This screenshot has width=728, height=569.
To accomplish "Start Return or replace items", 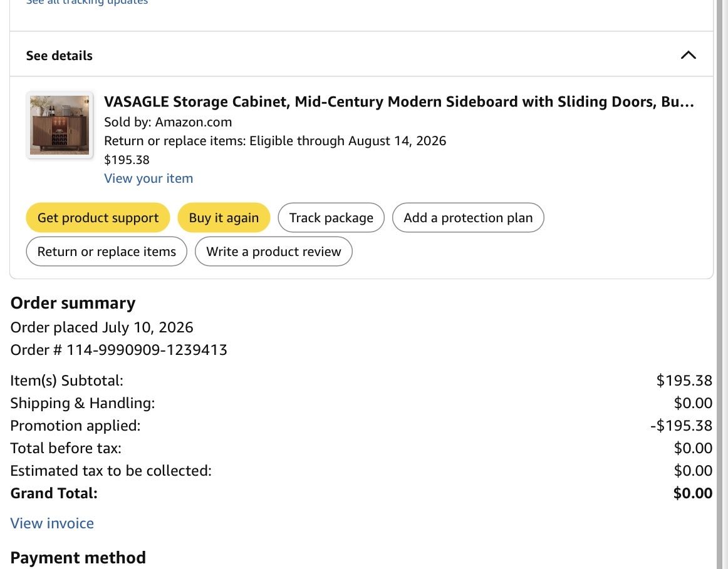I will (107, 252).
